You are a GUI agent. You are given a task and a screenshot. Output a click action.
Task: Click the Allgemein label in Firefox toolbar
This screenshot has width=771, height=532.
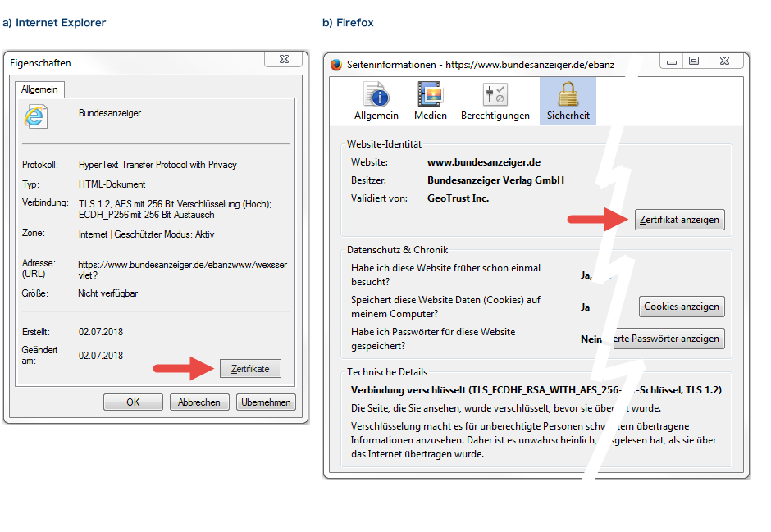point(376,116)
